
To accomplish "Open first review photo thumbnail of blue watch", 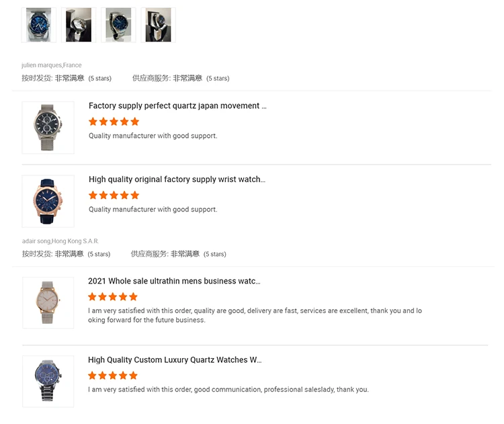I will (38, 25).
